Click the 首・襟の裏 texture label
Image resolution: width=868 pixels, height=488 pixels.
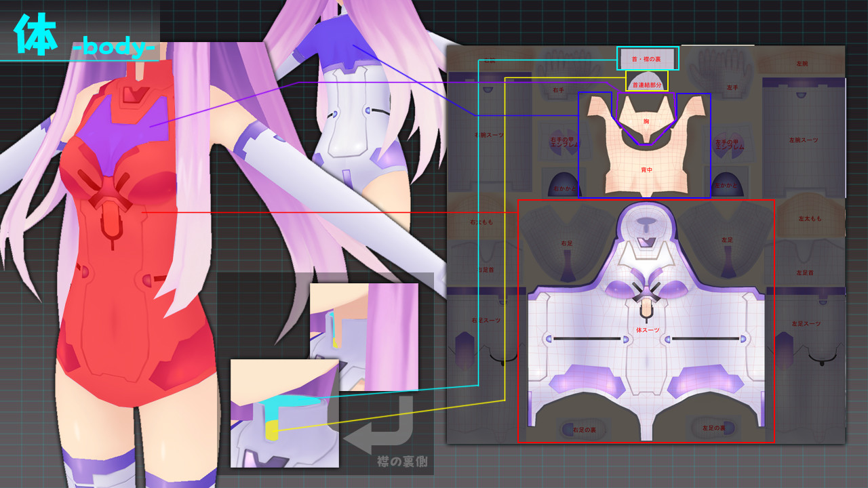click(x=647, y=60)
